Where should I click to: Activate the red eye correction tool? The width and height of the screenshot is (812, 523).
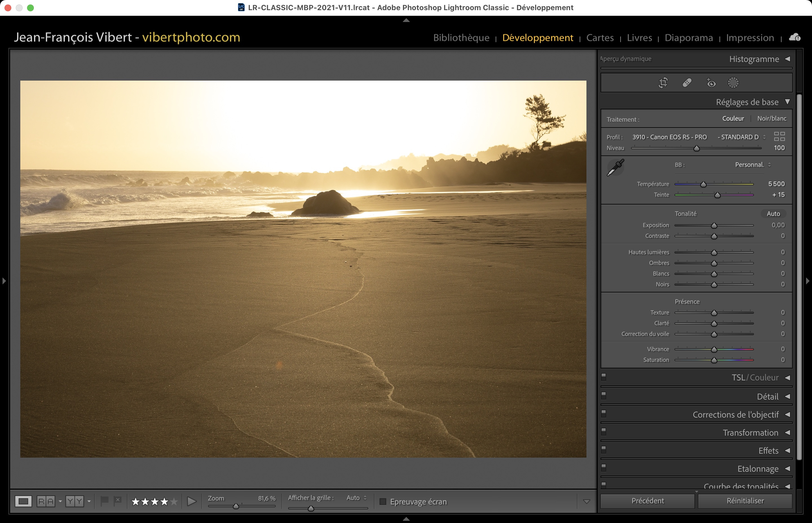pyautogui.click(x=711, y=83)
